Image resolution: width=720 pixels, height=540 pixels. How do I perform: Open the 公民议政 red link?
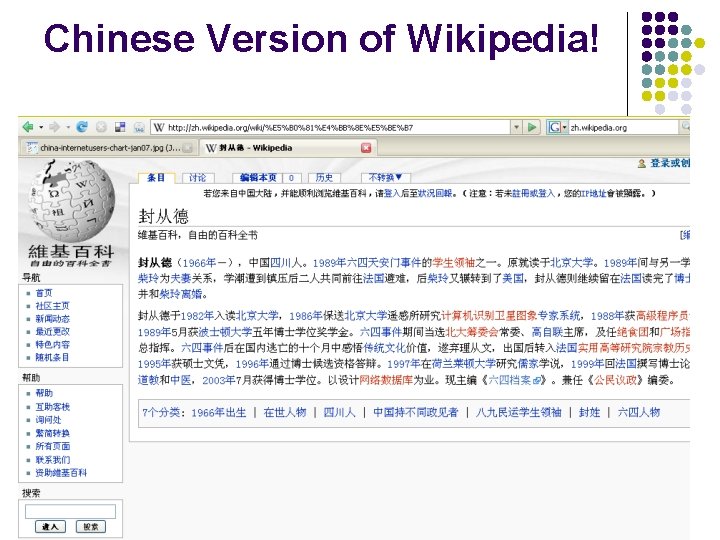616,380
